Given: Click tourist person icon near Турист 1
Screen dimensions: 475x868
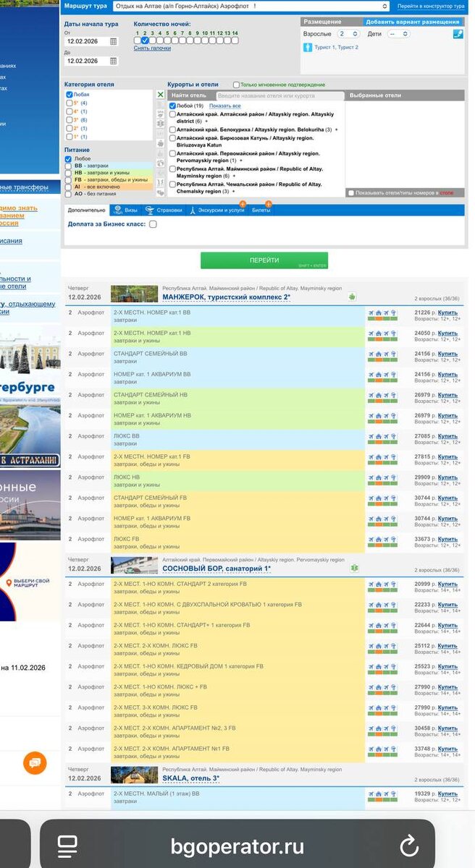Looking at the screenshot, I should (306, 47).
